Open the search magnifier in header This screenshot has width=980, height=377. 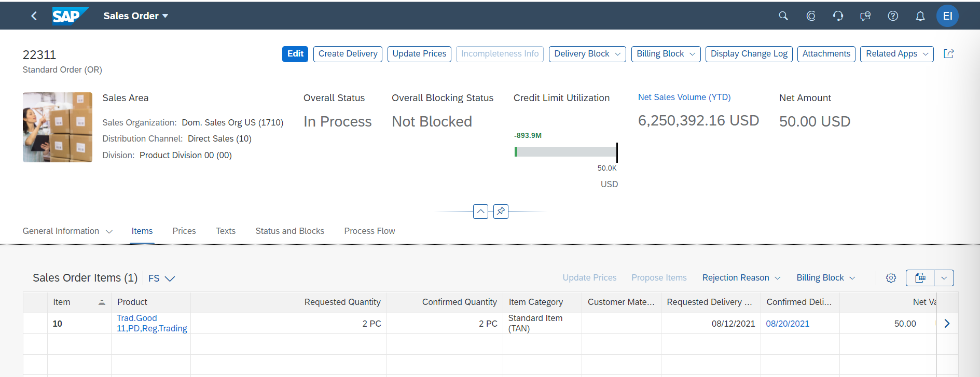pos(783,16)
